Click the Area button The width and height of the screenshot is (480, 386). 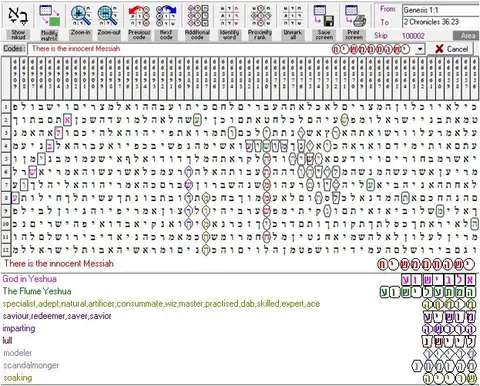(466, 36)
